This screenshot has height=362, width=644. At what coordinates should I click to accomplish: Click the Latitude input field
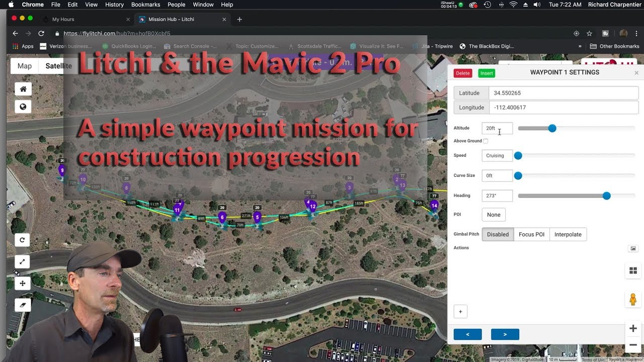pyautogui.click(x=563, y=93)
